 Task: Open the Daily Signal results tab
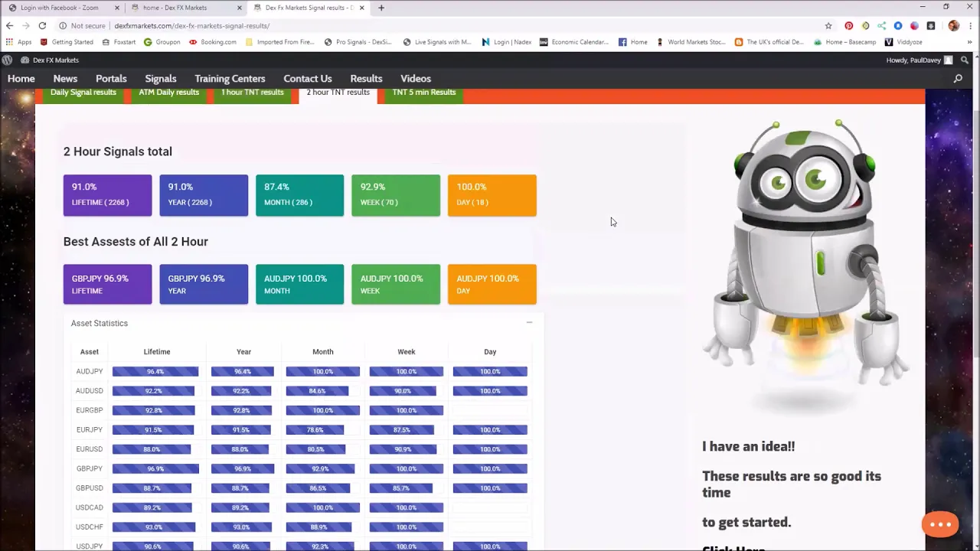tap(83, 93)
